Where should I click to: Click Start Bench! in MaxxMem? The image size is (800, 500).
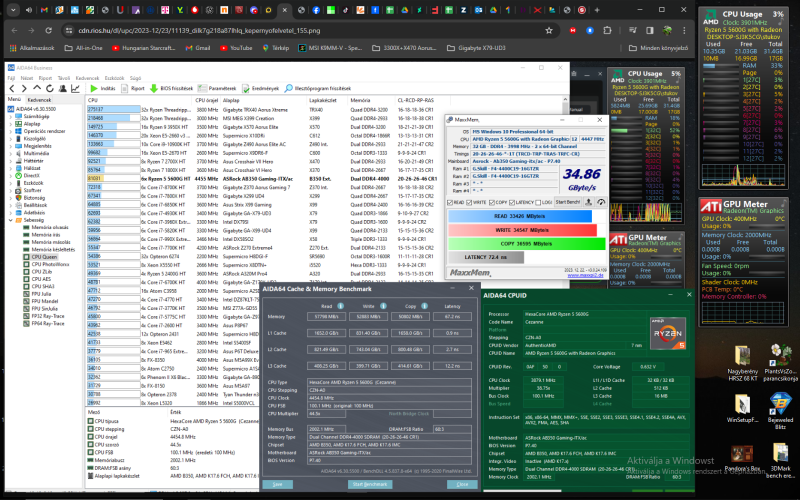567,202
